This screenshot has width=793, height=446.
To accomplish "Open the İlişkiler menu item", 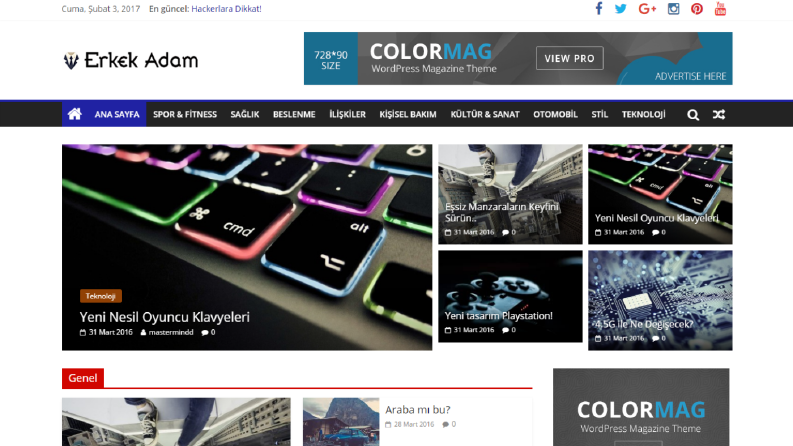I will (x=347, y=114).
